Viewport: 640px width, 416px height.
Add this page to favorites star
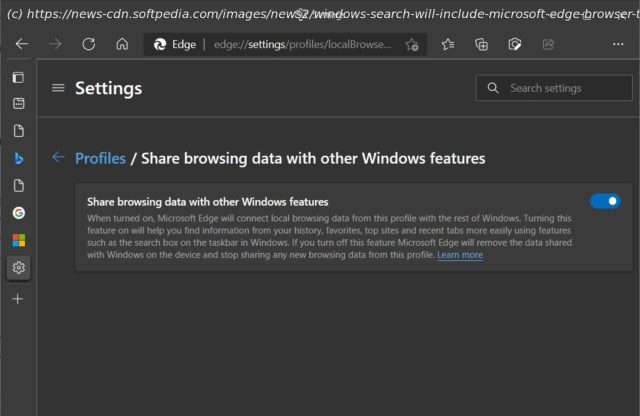[412, 44]
